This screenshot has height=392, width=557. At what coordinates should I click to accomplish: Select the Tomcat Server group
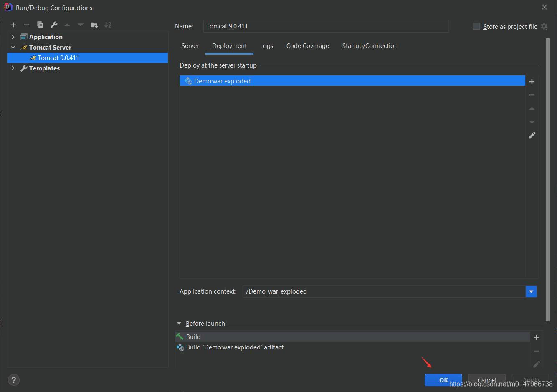pyautogui.click(x=50, y=48)
